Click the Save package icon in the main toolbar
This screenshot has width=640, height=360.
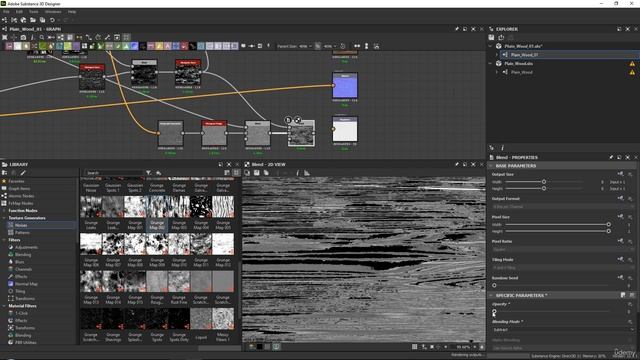pos(42,20)
